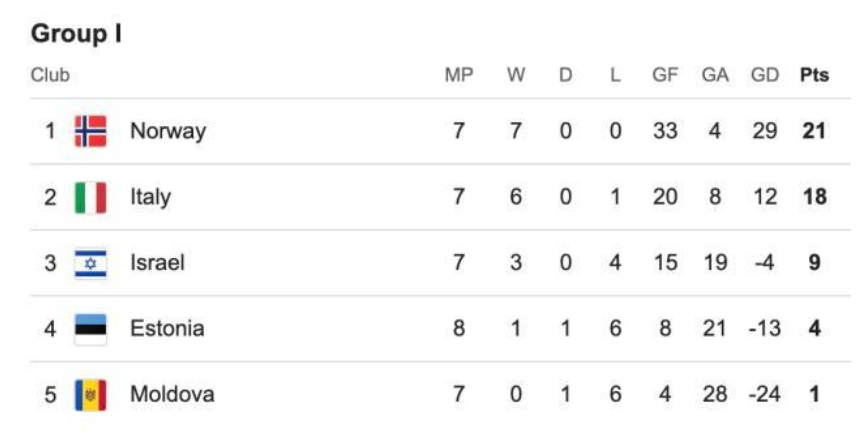Viewport: 858px width, 447px height.
Task: Click the Pts column header
Action: (x=814, y=75)
